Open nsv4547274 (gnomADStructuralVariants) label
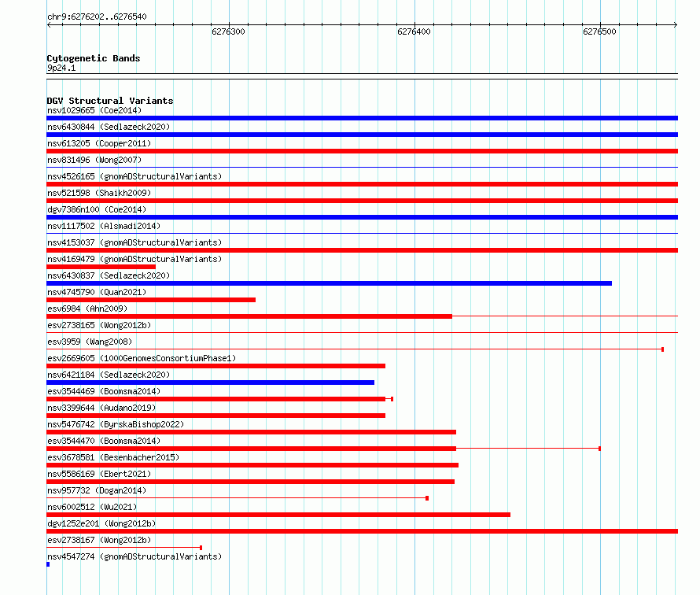Image resolution: width=700 pixels, height=595 pixels. pyautogui.click(x=134, y=556)
